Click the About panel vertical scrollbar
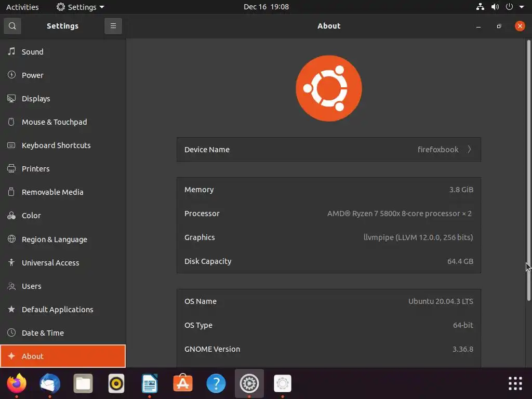 pyautogui.click(x=528, y=170)
